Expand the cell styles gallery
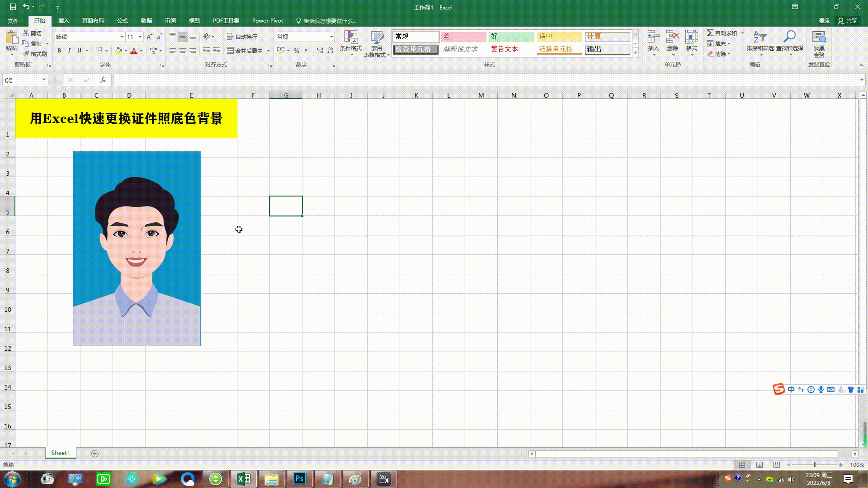Viewport: 868px width, 488px height. pyautogui.click(x=635, y=53)
